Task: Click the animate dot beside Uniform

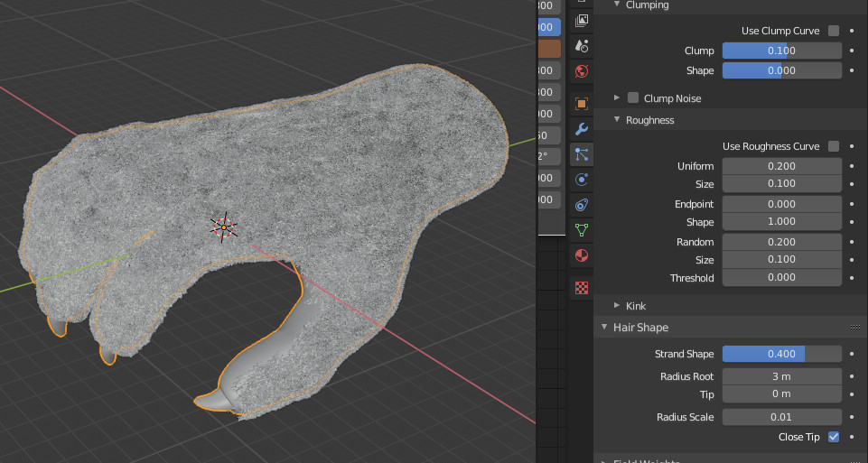Action: 852,166
